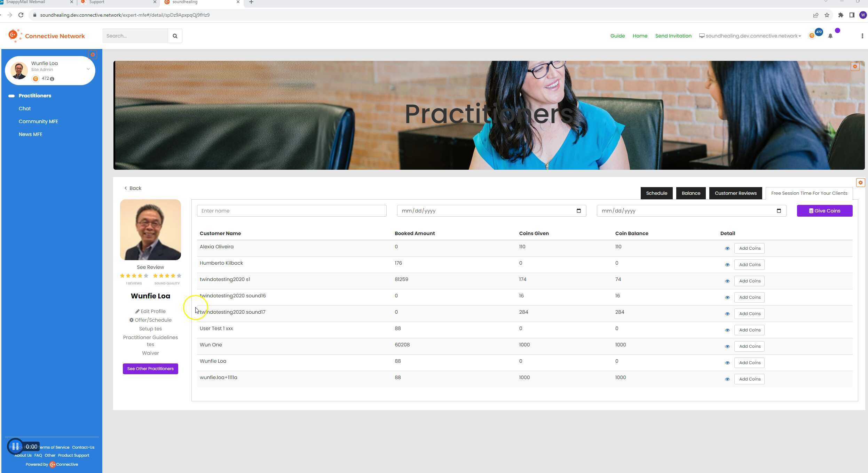Click the coin balance icon in header

point(812,35)
